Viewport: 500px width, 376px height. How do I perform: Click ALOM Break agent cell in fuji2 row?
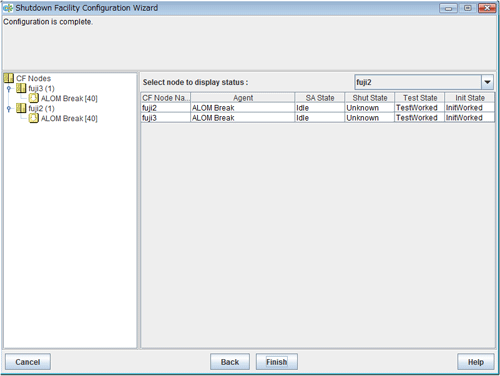(x=243, y=108)
